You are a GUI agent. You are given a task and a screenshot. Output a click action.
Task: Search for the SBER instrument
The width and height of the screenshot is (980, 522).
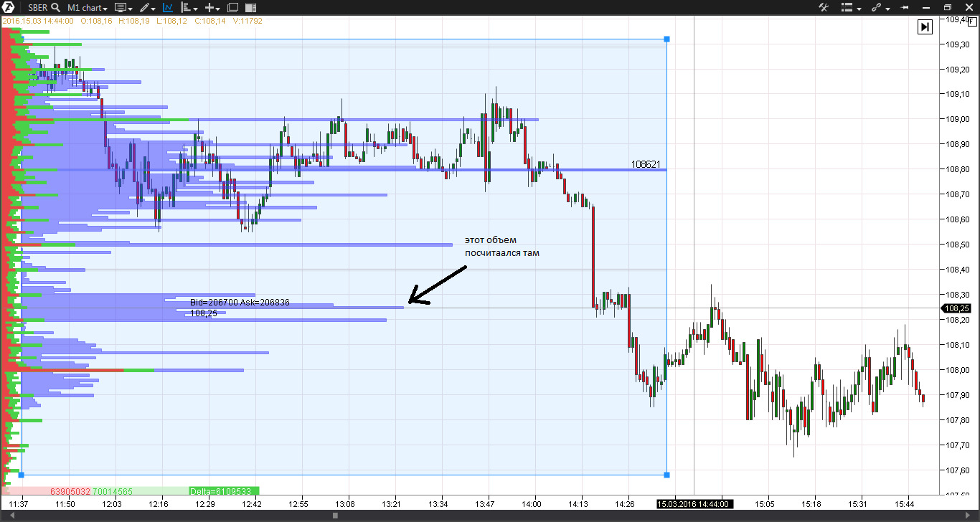point(55,7)
